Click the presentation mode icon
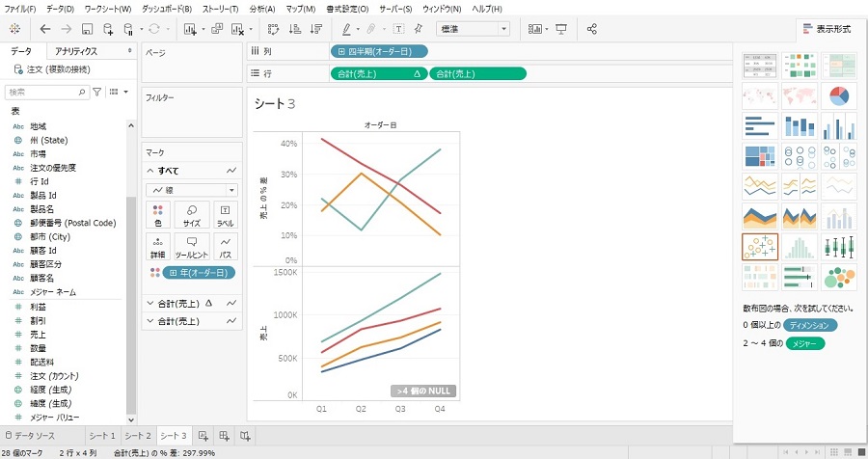868x459 pixels. tap(561, 29)
